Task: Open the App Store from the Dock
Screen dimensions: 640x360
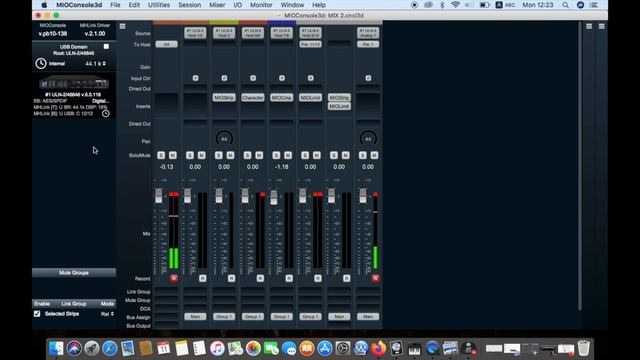Action: point(325,348)
